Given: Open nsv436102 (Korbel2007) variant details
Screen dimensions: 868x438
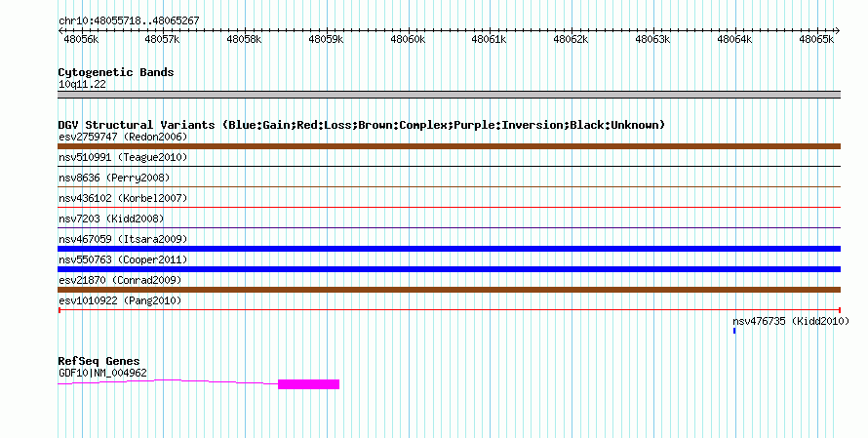Looking at the screenshot, I should click(123, 198).
